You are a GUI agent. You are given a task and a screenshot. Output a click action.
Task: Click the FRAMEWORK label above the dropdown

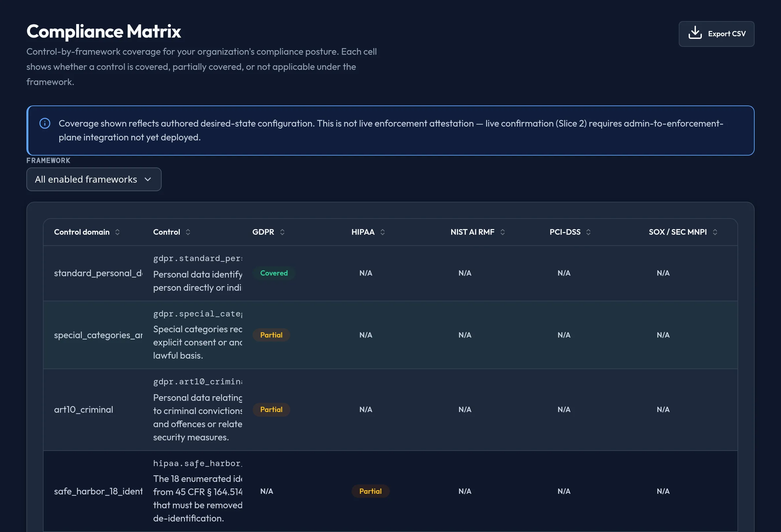(48, 161)
